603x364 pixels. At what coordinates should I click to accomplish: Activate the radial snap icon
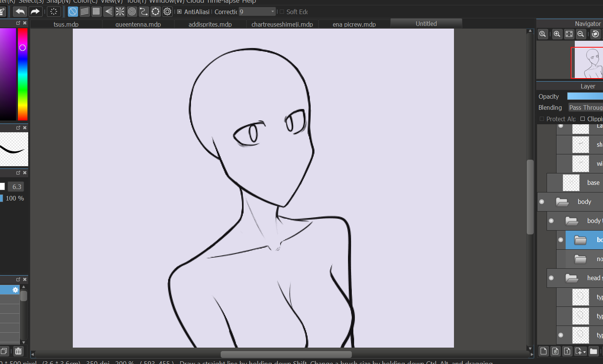[x=120, y=12]
